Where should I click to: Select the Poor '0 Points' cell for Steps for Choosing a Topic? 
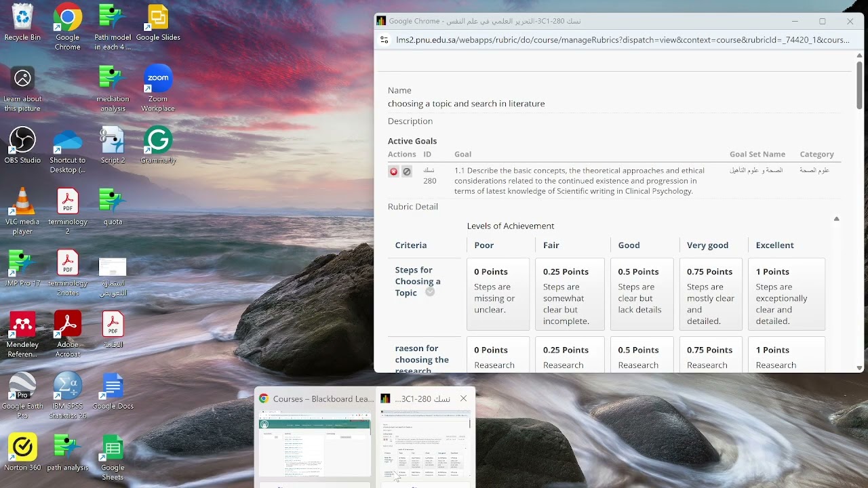498,294
